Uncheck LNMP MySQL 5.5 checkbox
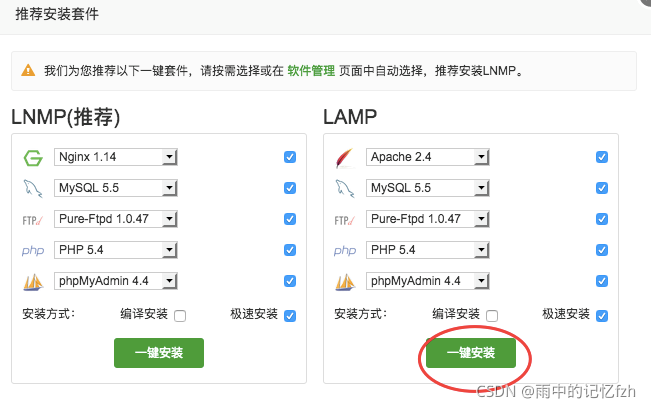 [x=290, y=188]
